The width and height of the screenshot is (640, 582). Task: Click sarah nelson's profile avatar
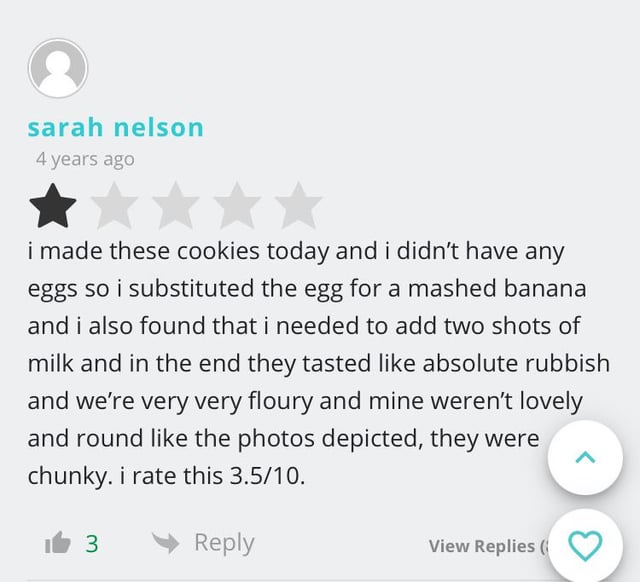[x=57, y=69]
